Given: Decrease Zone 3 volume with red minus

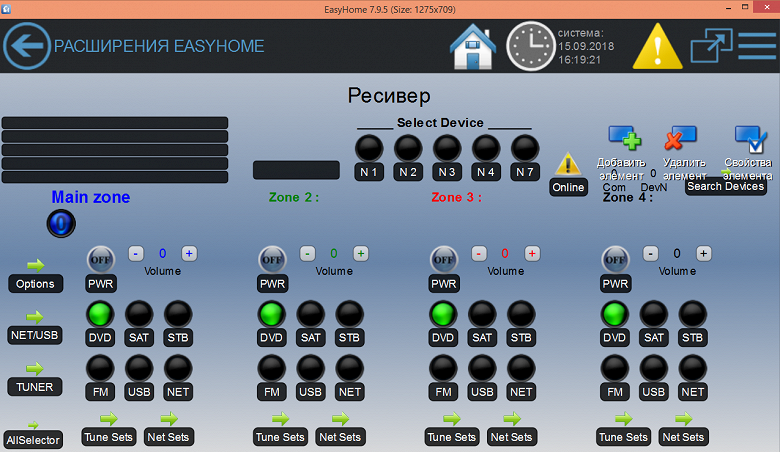Looking at the screenshot, I should click(x=479, y=254).
